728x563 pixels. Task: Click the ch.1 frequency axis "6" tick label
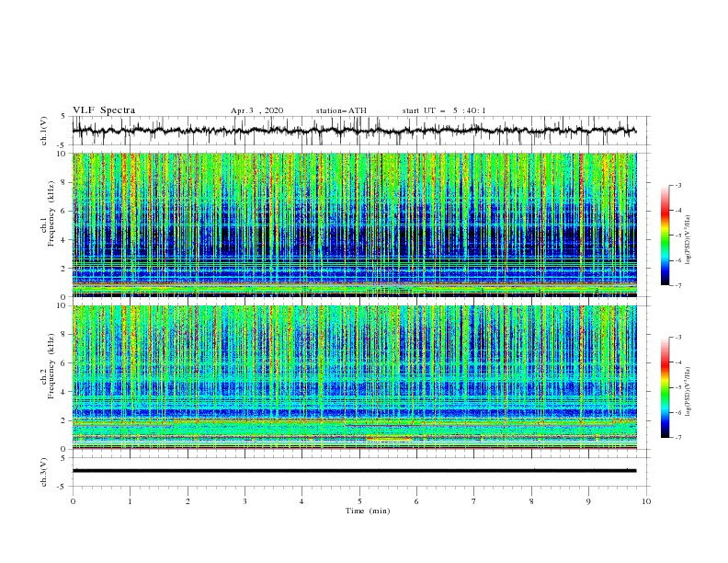63,211
